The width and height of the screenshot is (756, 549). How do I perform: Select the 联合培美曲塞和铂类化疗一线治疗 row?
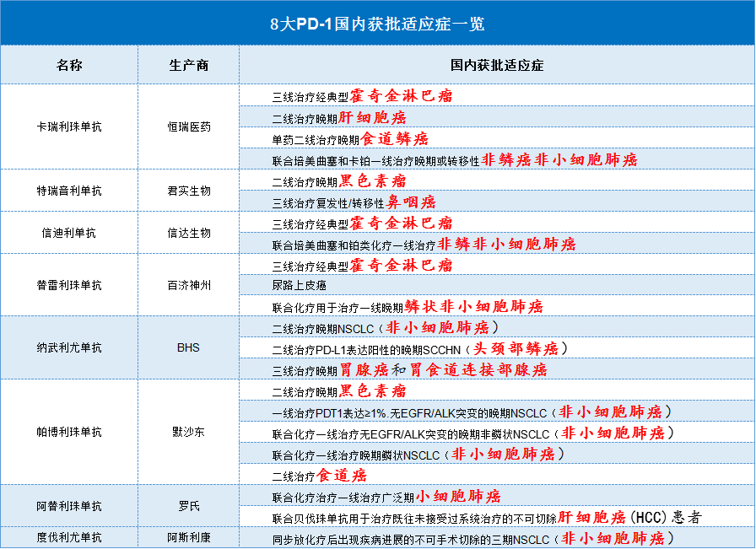497,243
